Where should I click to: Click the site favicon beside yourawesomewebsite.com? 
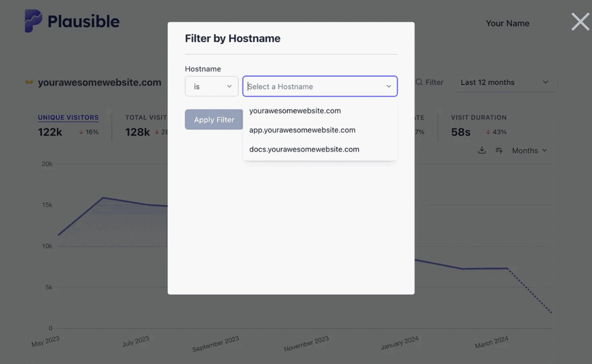tap(28, 82)
